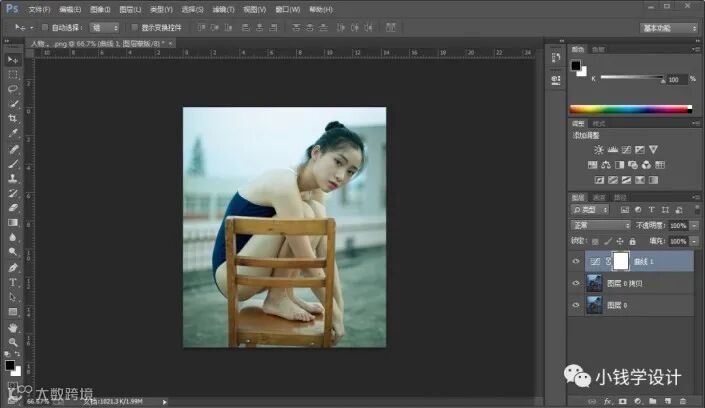Open the Layers panel flyout menu
Viewport: 705px width, 408px height.
[x=696, y=197]
